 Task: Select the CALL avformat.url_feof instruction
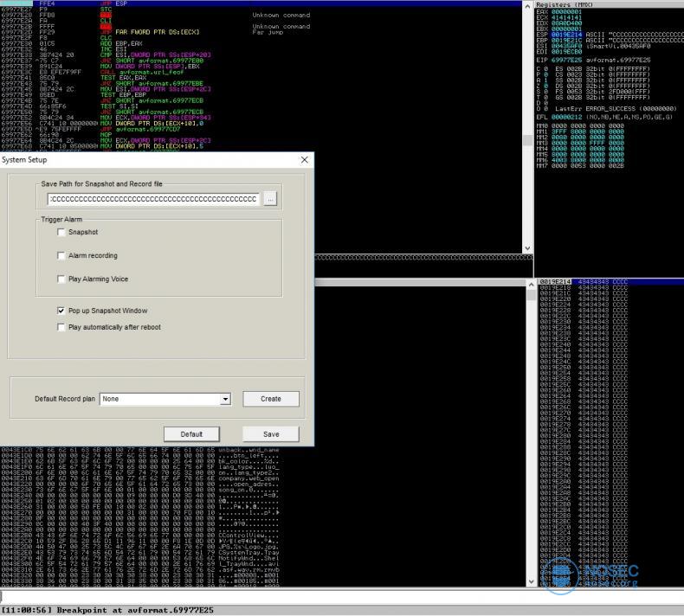point(141,73)
